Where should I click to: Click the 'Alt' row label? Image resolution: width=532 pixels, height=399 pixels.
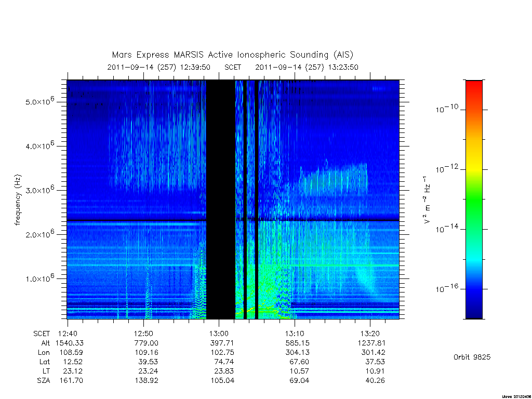point(46,343)
